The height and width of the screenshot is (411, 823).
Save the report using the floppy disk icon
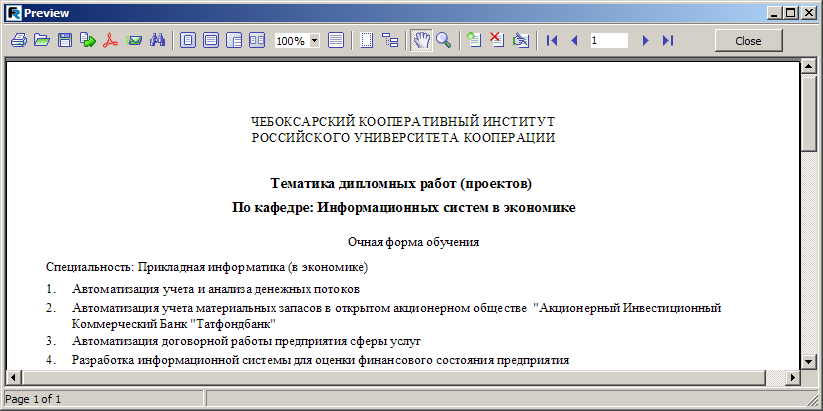pyautogui.click(x=65, y=40)
